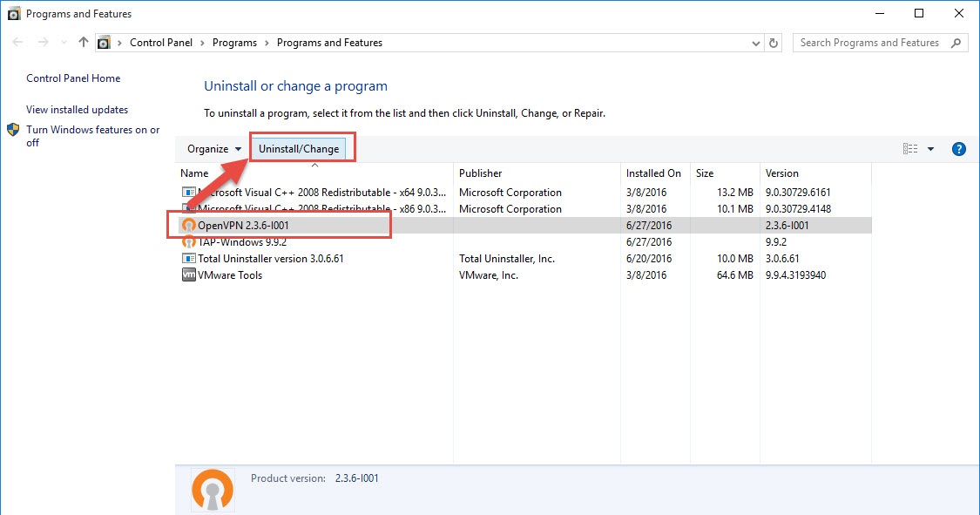The height and width of the screenshot is (515, 980).
Task: Click the Control Panel icon in address bar
Action: pyautogui.click(x=104, y=43)
